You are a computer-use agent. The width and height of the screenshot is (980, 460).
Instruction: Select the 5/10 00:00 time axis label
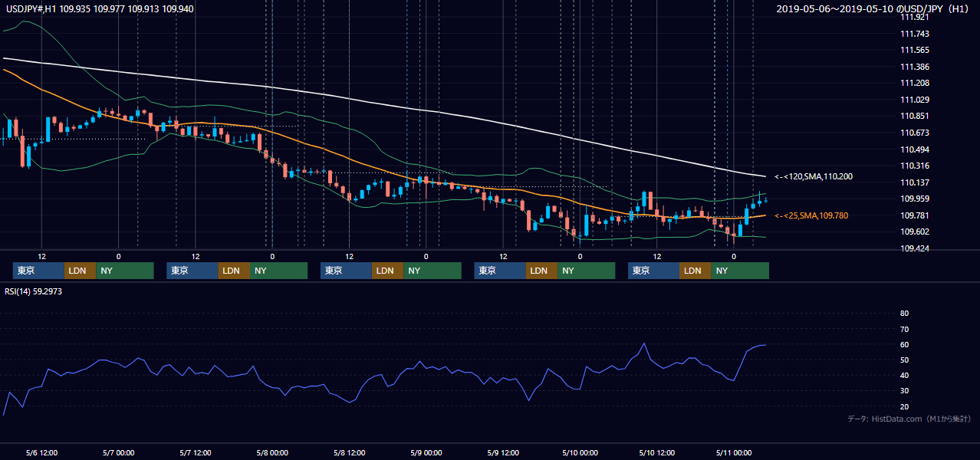579,452
